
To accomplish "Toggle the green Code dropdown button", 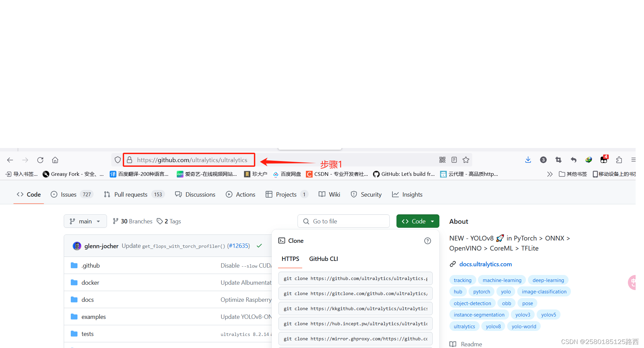I will pos(418,221).
